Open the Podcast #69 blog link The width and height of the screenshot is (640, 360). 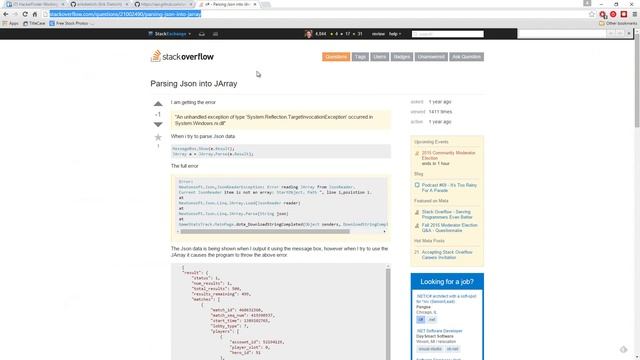449,188
